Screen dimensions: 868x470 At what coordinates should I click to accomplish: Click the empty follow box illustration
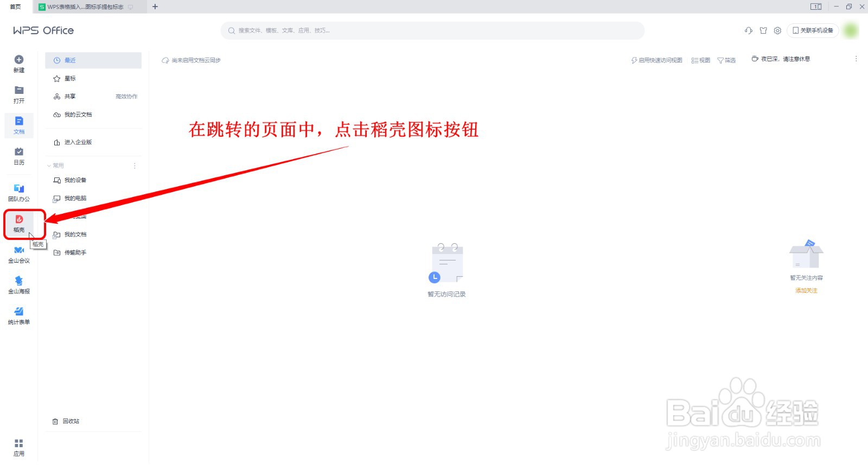[x=806, y=254]
